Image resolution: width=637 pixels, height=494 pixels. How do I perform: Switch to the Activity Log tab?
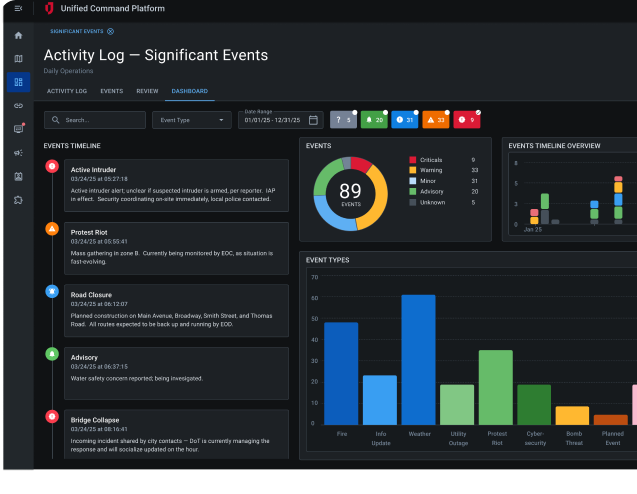pyautogui.click(x=67, y=91)
